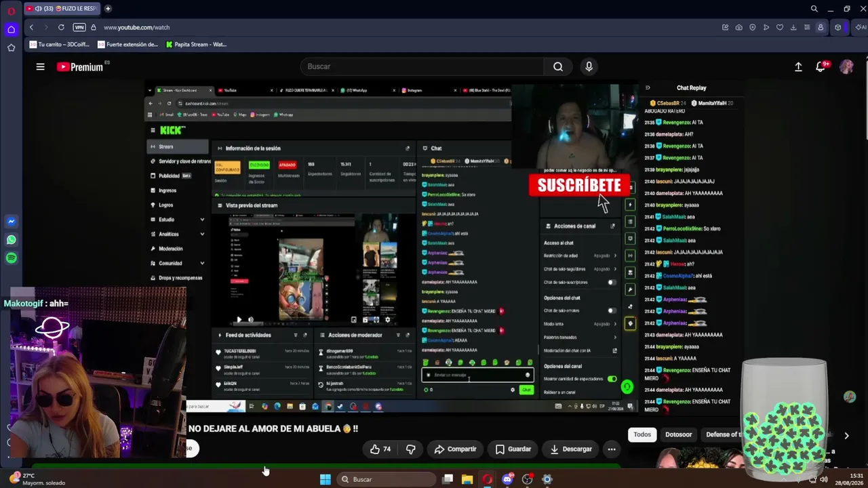Open the Windows Start menu
The height and width of the screenshot is (488, 868).
click(325, 479)
